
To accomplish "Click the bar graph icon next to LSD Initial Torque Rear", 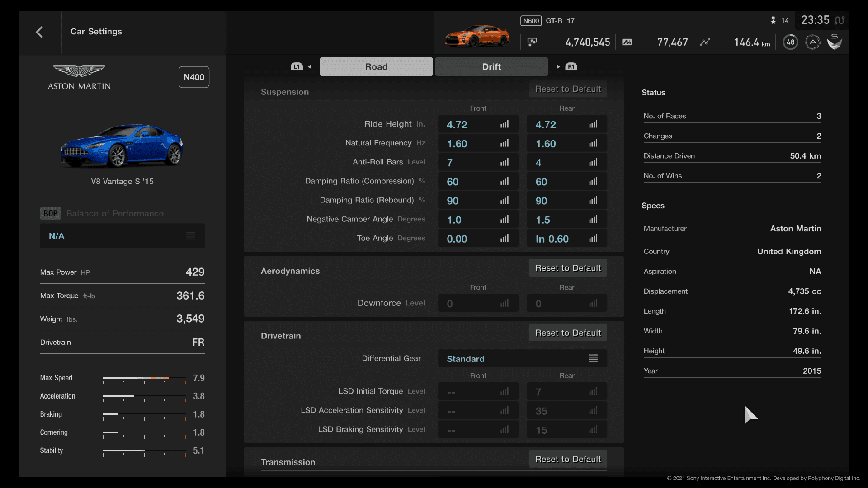I will pyautogui.click(x=593, y=391).
